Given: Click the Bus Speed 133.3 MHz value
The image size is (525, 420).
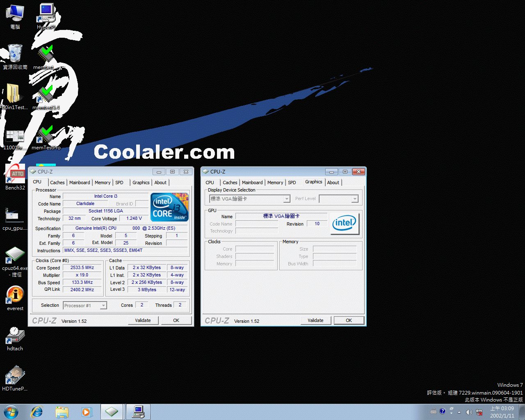Looking at the screenshot, I should point(82,282).
